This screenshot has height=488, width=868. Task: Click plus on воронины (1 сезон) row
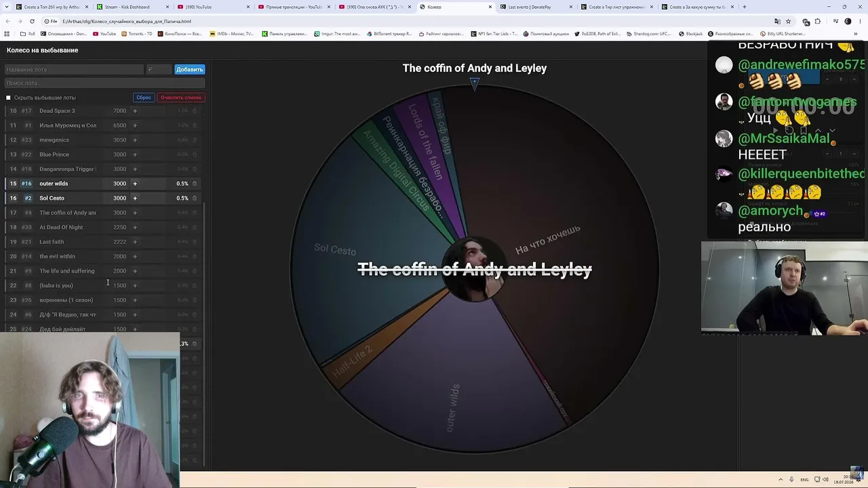pos(134,300)
